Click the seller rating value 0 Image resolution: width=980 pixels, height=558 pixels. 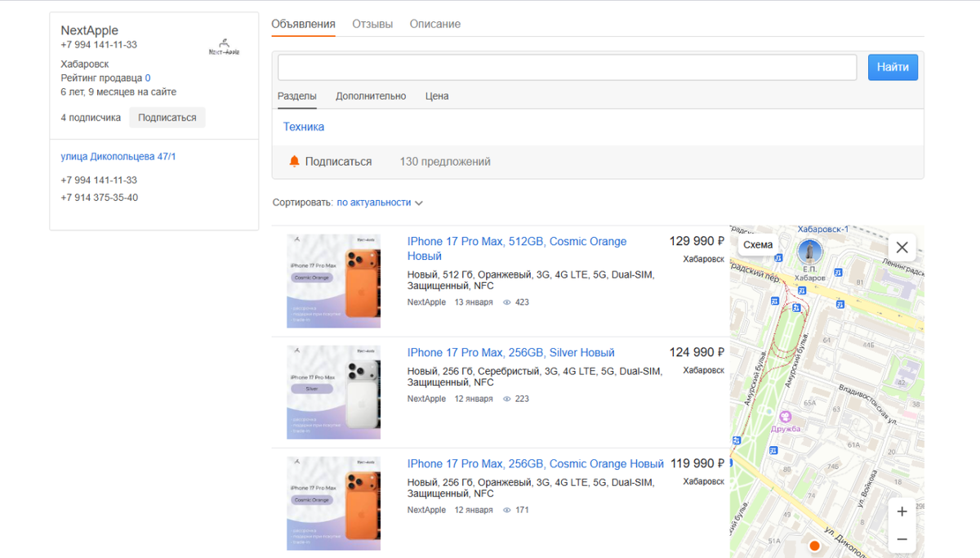(148, 78)
